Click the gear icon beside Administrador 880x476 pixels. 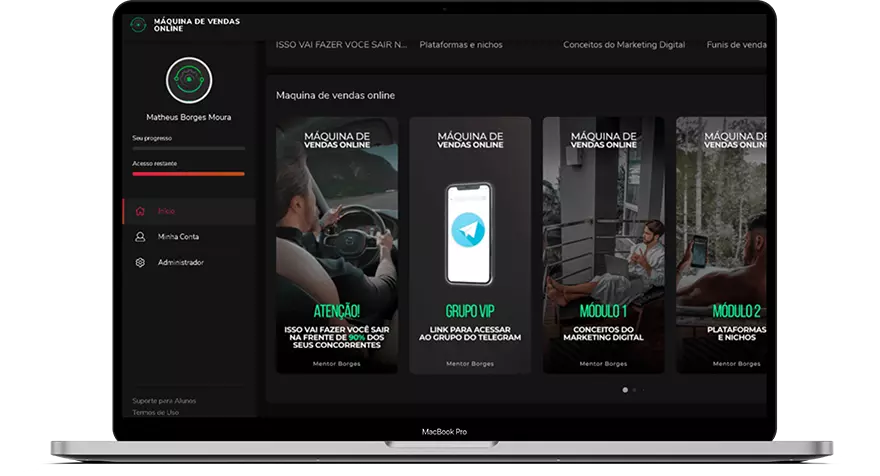coord(140,262)
